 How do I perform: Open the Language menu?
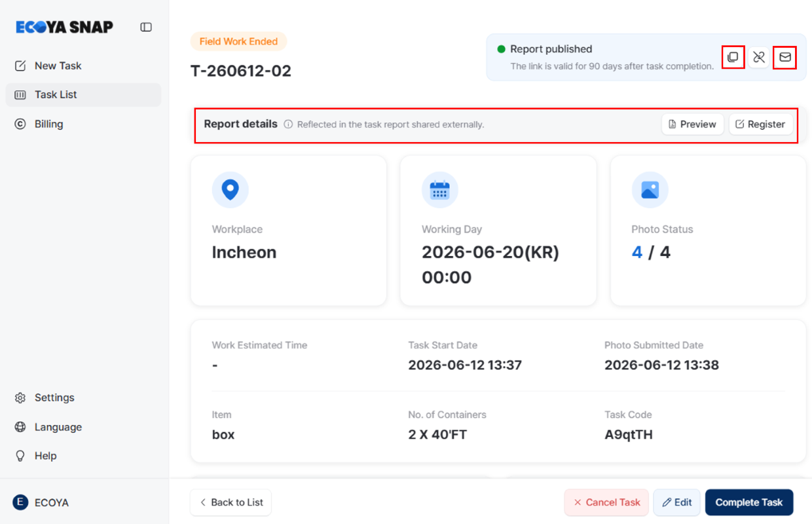pyautogui.click(x=83, y=427)
